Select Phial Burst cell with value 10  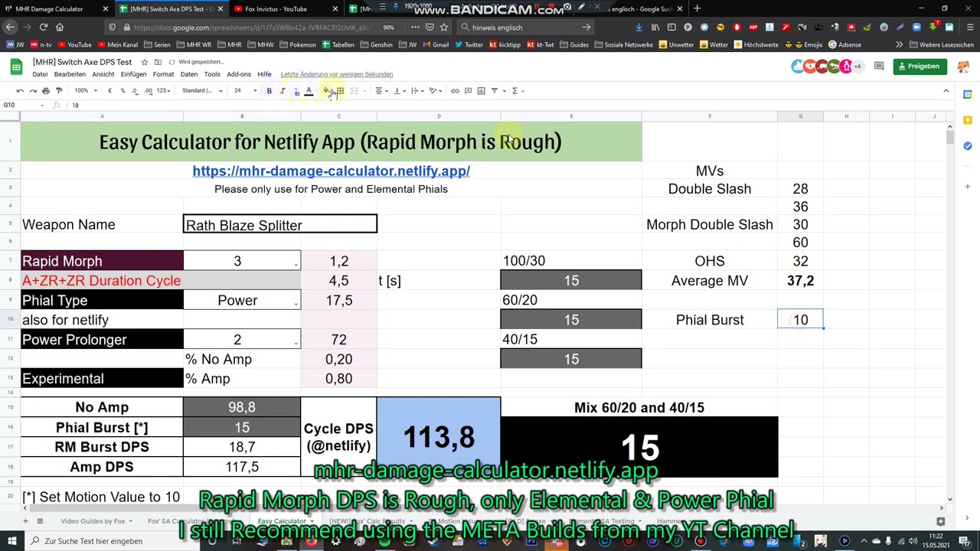800,320
